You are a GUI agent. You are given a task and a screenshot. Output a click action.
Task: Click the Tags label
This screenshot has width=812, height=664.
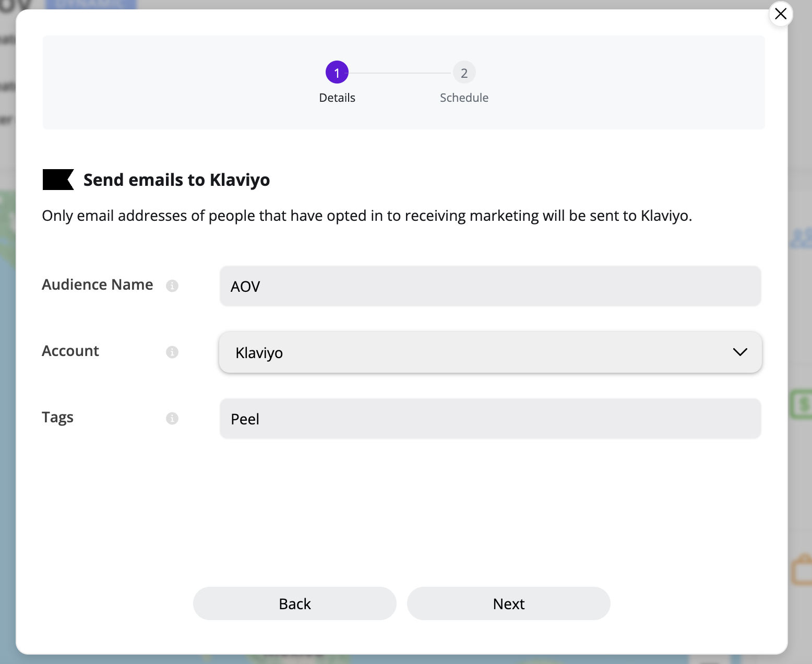57,418
